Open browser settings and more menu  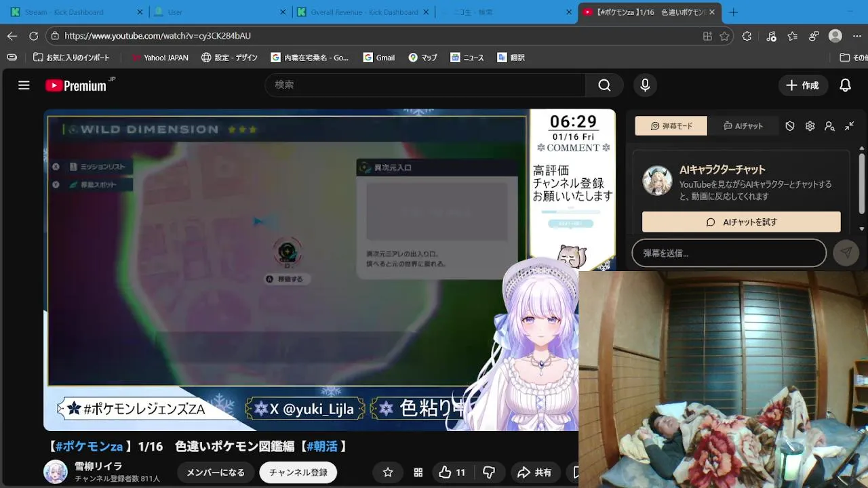pos(858,36)
